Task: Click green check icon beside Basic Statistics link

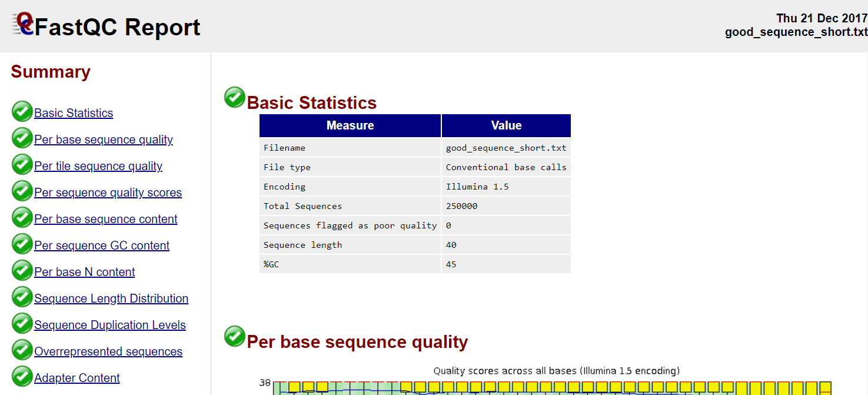Action: point(22,111)
